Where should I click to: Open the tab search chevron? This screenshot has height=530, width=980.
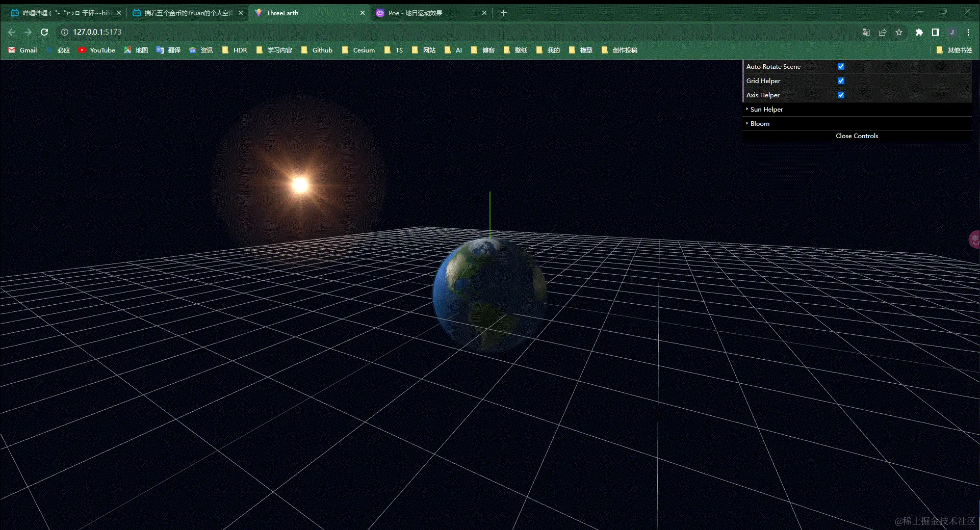[x=897, y=11]
